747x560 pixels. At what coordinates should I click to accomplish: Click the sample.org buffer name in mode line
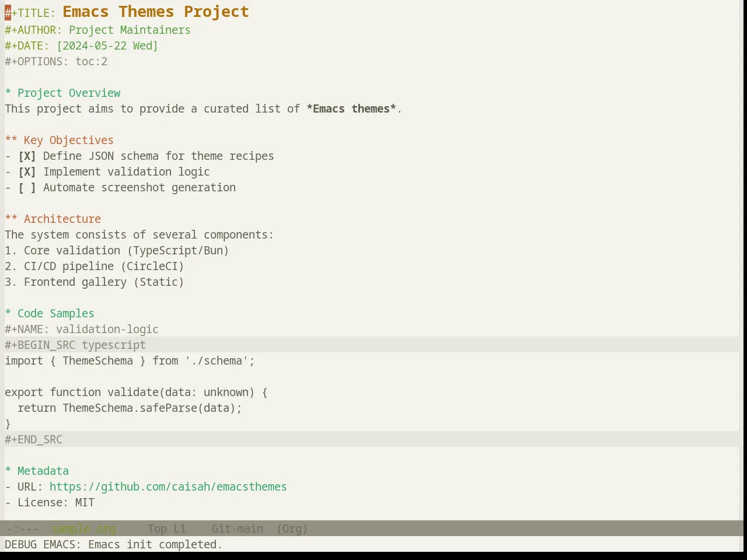coord(83,529)
